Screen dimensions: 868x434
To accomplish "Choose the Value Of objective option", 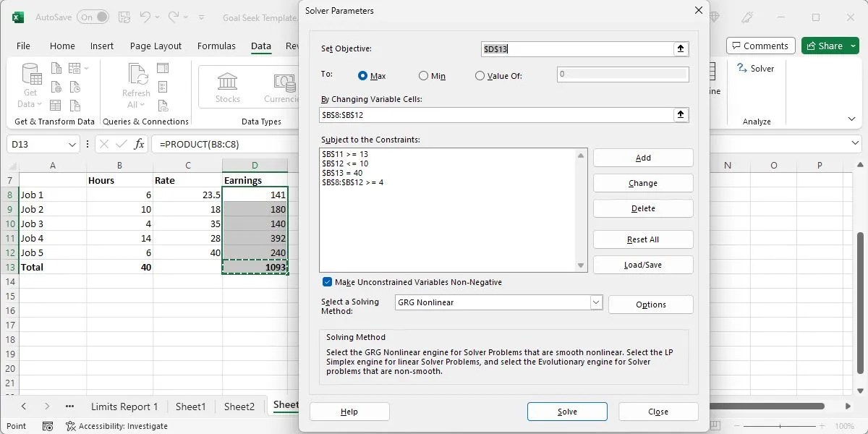I will point(480,75).
